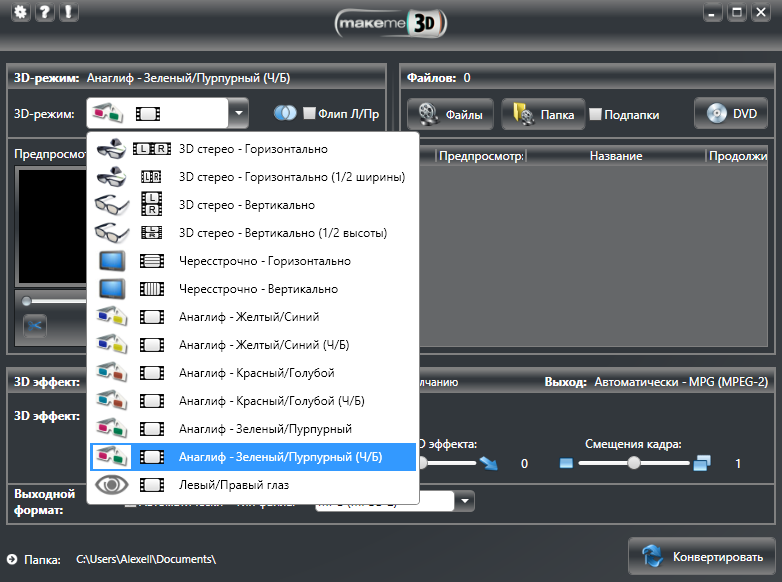Click the monitor icon for Чересстрочно - Горизонтально
Viewport: 782px width, 582px height.
point(112,261)
